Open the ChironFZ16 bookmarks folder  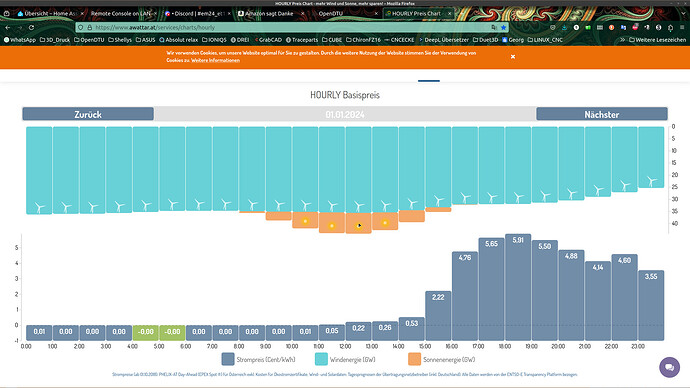(363, 40)
